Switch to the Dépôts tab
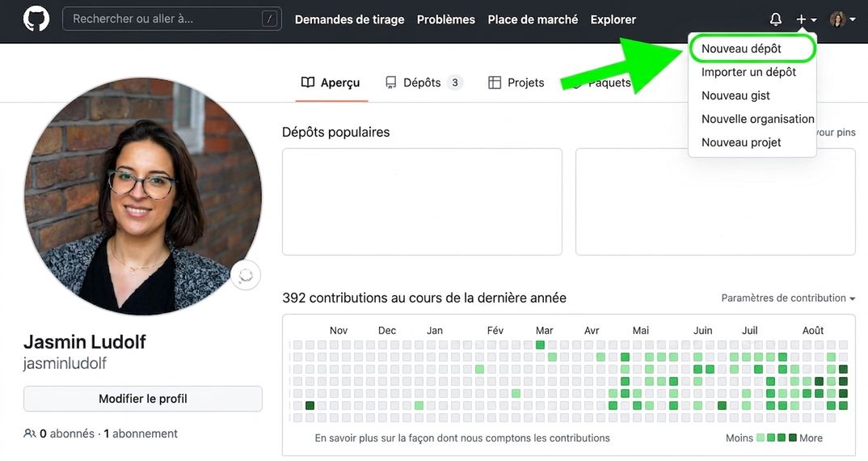This screenshot has width=868, height=461. coord(423,82)
